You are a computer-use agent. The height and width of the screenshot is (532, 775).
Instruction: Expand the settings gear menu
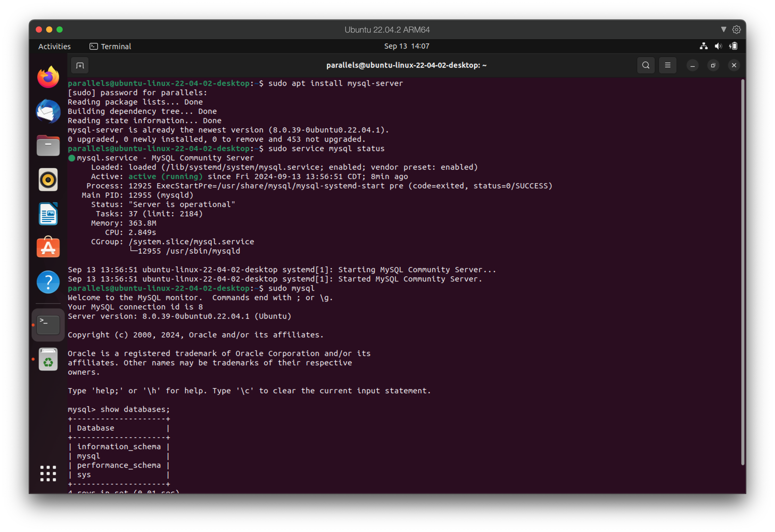point(737,29)
